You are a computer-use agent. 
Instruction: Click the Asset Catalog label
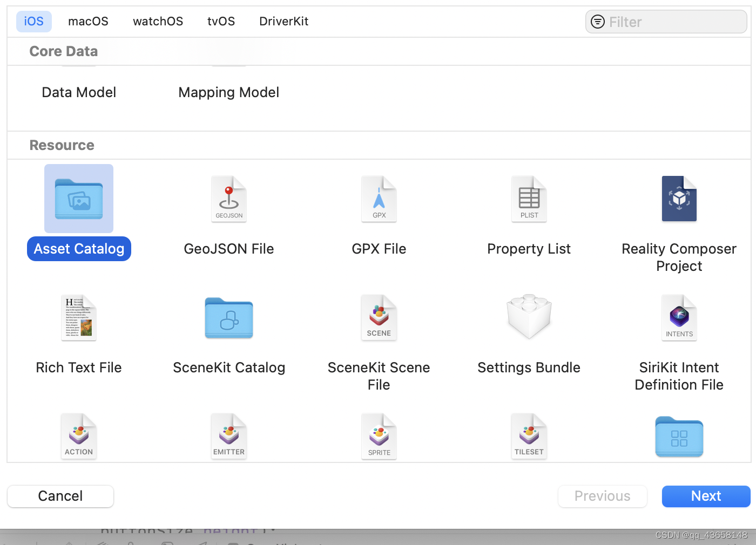pos(79,249)
